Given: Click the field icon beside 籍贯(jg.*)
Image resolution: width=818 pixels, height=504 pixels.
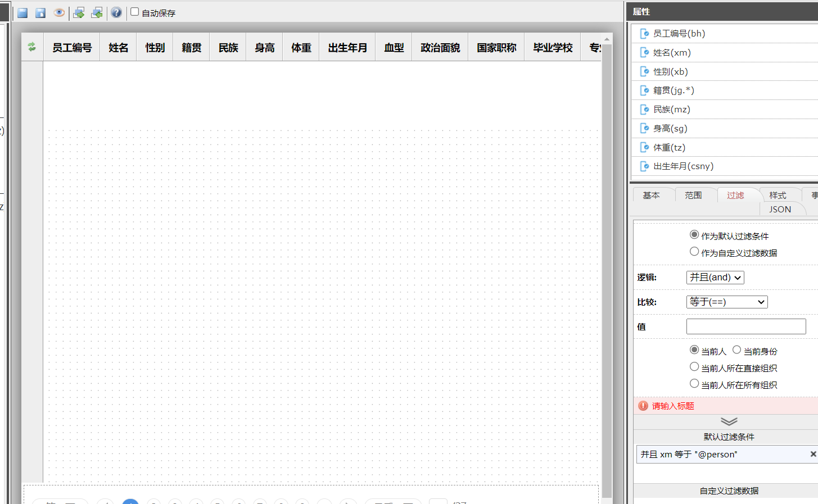Looking at the screenshot, I should 645,90.
